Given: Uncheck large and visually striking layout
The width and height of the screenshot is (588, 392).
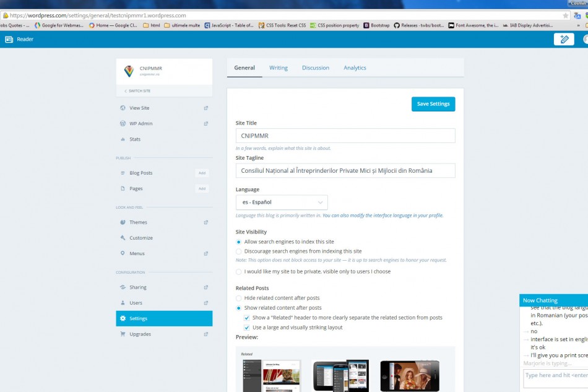Looking at the screenshot, I should 247,327.
